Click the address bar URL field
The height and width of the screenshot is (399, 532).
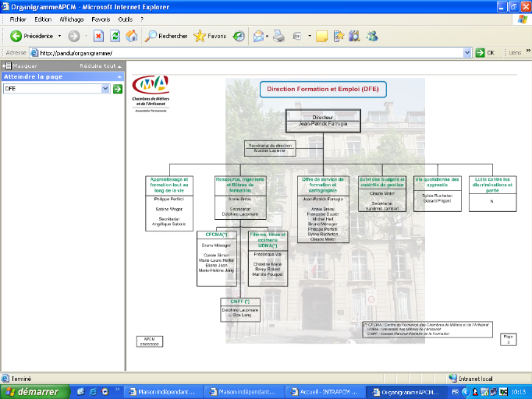[250, 53]
